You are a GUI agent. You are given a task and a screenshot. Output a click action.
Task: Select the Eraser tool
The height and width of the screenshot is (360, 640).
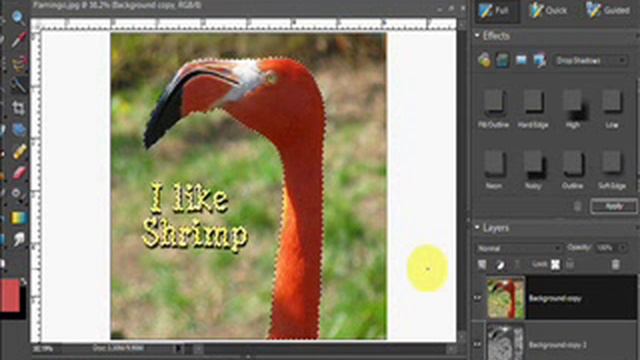(19, 173)
